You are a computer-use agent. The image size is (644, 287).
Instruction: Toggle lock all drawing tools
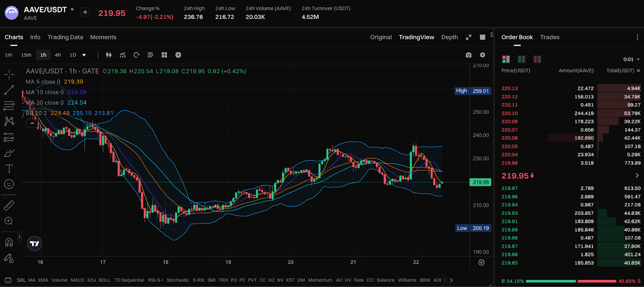point(9,258)
